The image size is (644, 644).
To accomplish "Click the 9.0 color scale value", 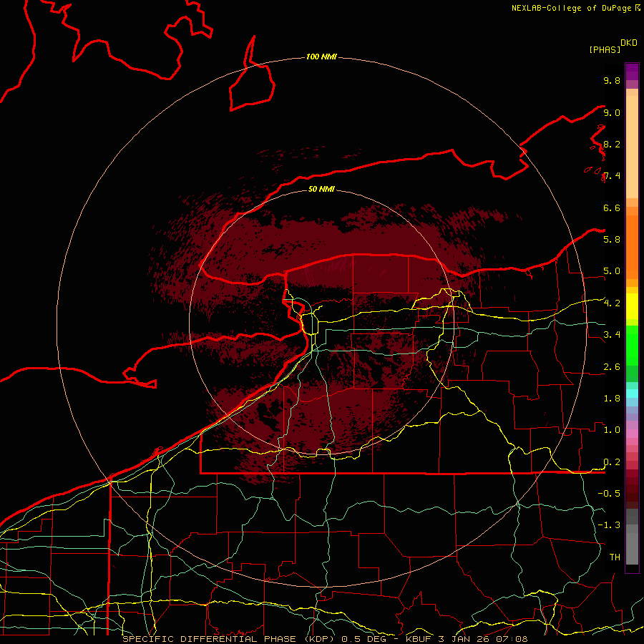I will point(612,113).
